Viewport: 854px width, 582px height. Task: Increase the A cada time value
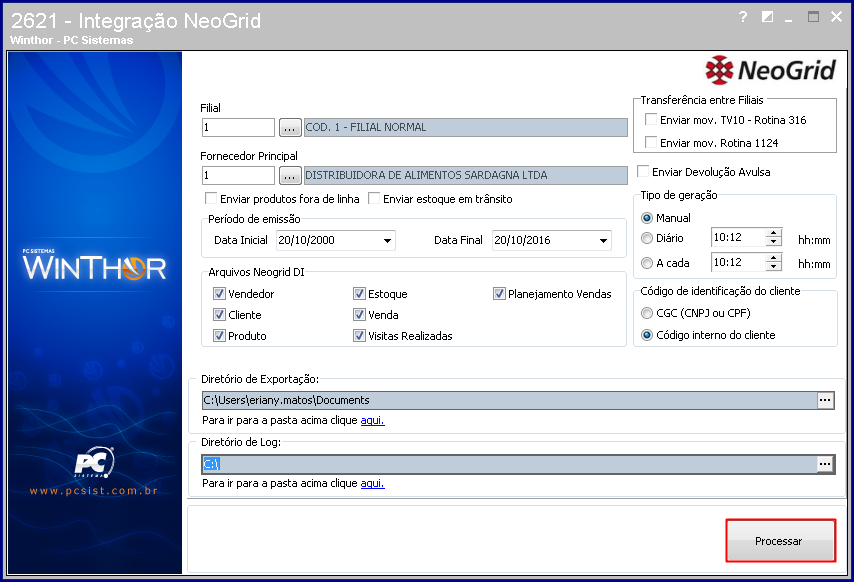773,258
